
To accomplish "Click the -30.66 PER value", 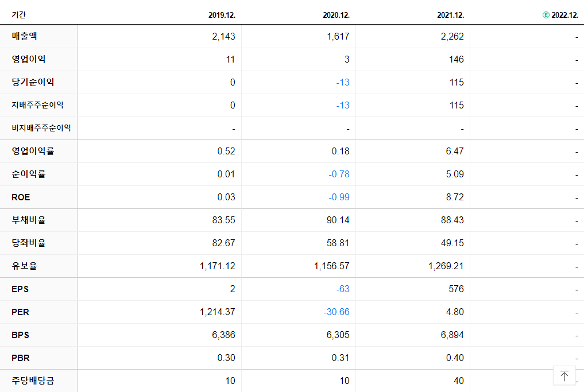I will click(x=337, y=312).
